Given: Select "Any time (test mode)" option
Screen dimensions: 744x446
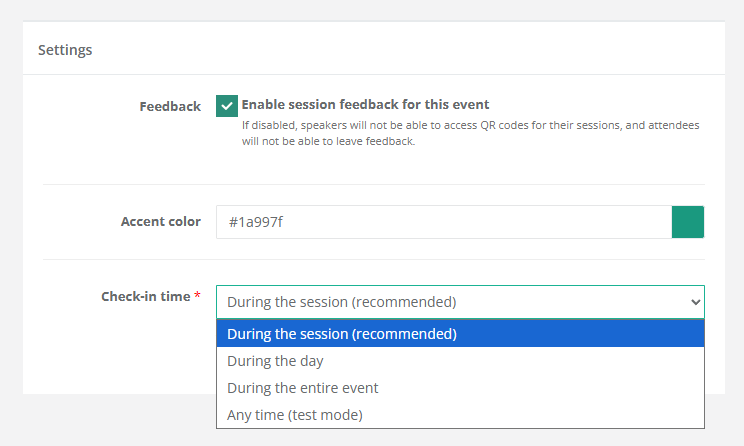Looking at the screenshot, I should [294, 415].
